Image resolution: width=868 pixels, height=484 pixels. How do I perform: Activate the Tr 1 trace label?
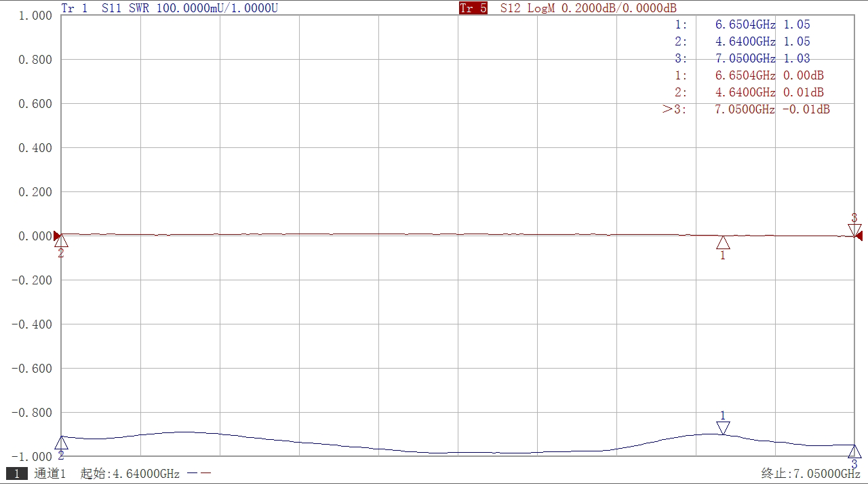75,8
